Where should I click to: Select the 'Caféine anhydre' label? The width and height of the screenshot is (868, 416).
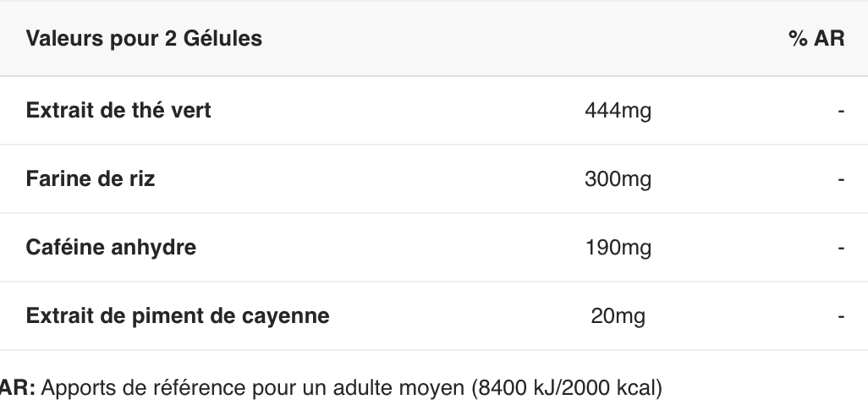click(111, 247)
